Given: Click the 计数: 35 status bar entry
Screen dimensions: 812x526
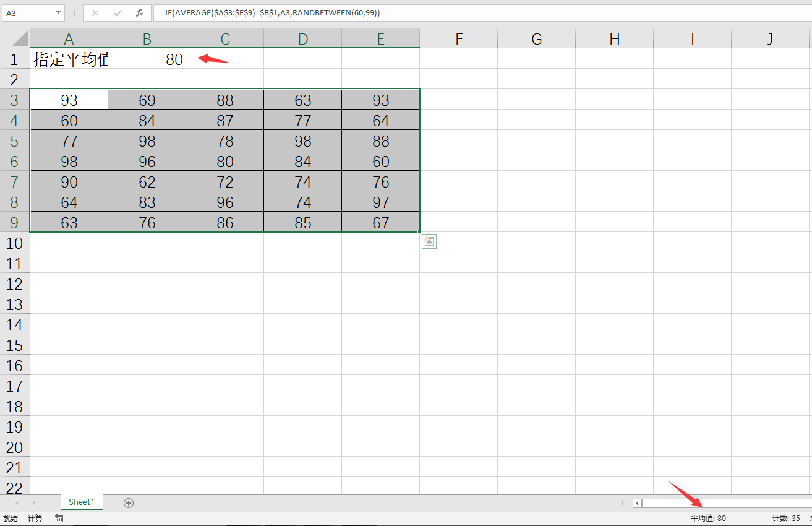Looking at the screenshot, I should coord(786,518).
